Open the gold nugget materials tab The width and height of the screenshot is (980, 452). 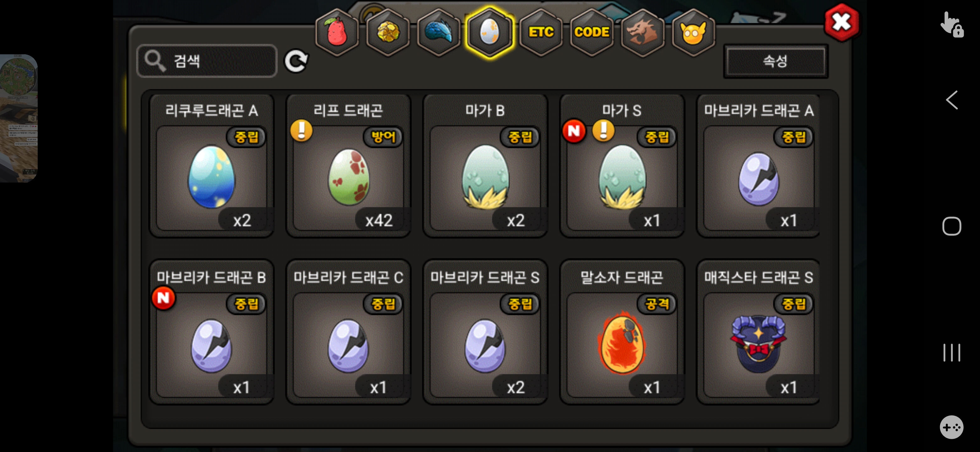pos(388,33)
